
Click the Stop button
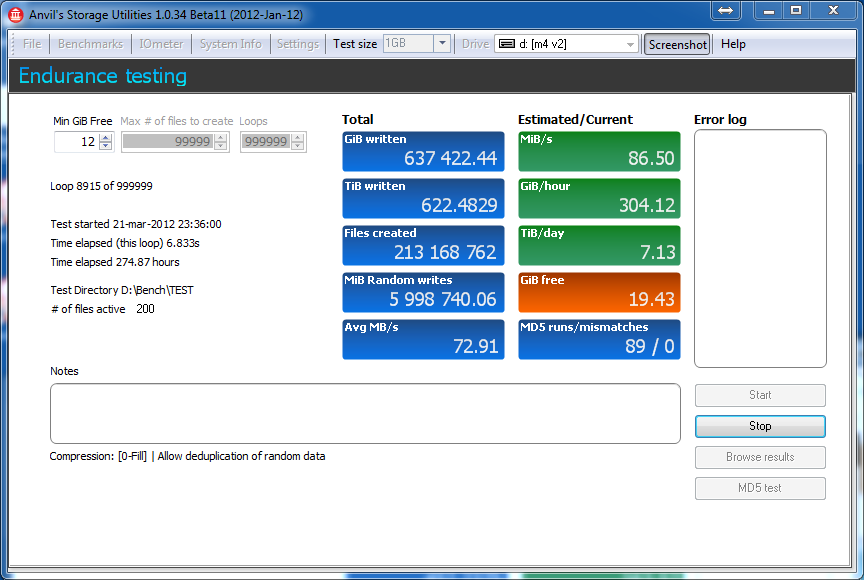[x=760, y=426]
